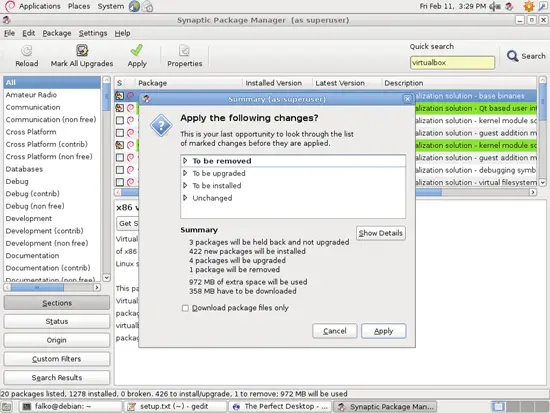The width and height of the screenshot is (550, 413).
Task: Select Documentation (contrib) section
Action: [x=52, y=268]
